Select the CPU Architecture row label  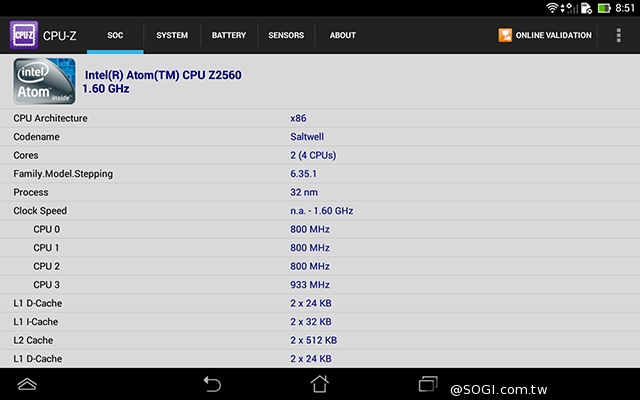point(50,118)
